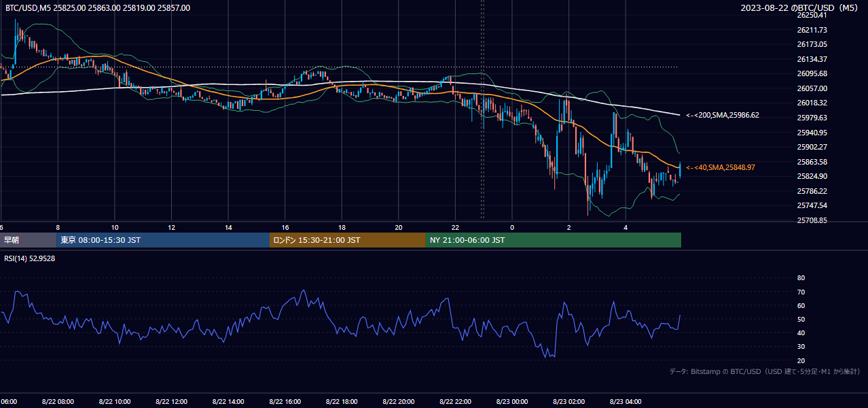This screenshot has width=868, height=408.
Task: Click the 200 SMA label reading 25986.62
Action: (x=723, y=116)
